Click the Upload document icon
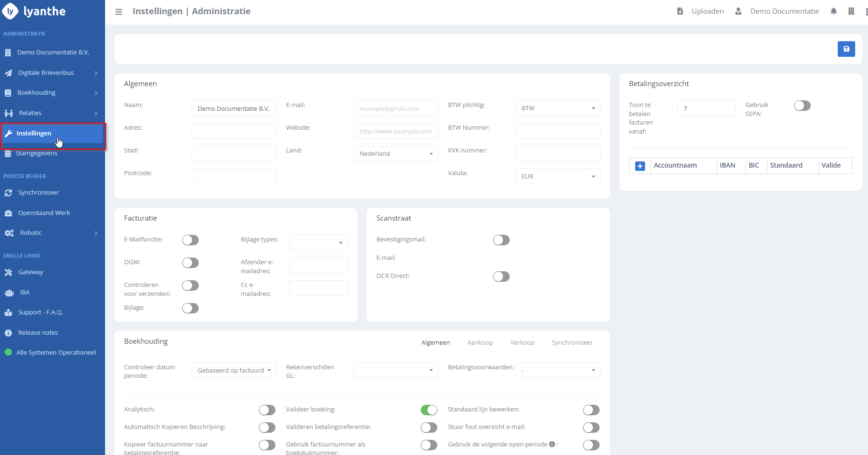 point(680,11)
